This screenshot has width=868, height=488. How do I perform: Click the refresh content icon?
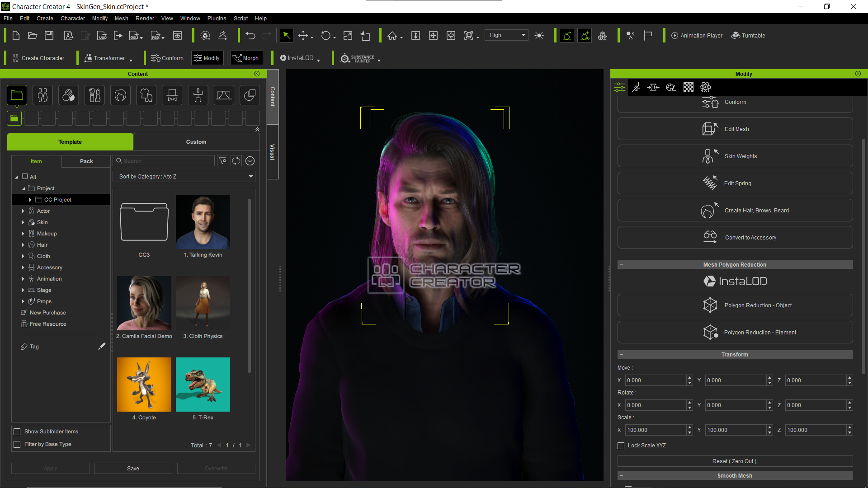tap(236, 161)
